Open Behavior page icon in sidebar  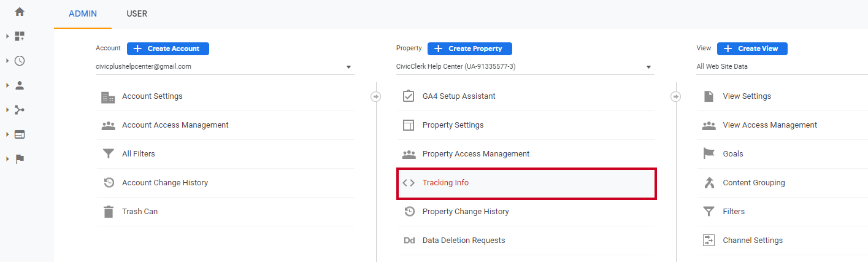point(20,134)
